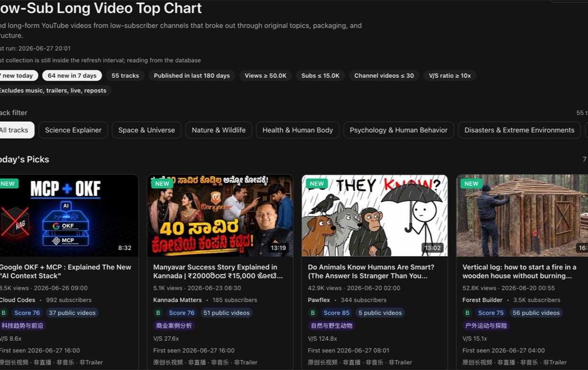Click the 8:32 duration badge
The width and height of the screenshot is (588, 370).
(125, 248)
